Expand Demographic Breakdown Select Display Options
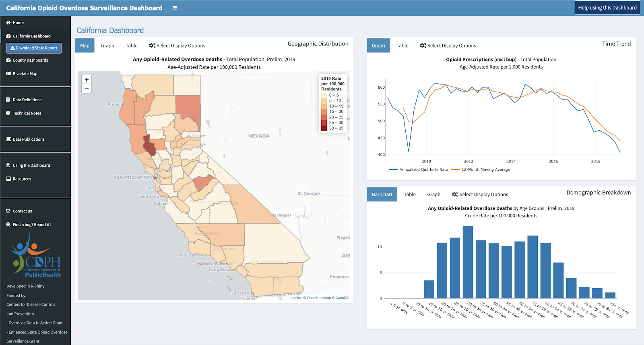Screen dimensions: 644x345 [480, 194]
